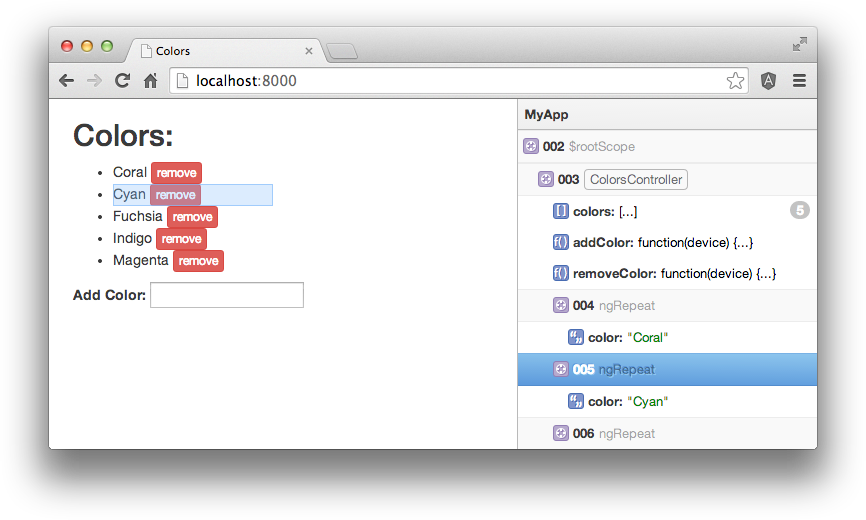866x520 pixels.
Task: Remove the Magenta color
Action: (x=198, y=261)
